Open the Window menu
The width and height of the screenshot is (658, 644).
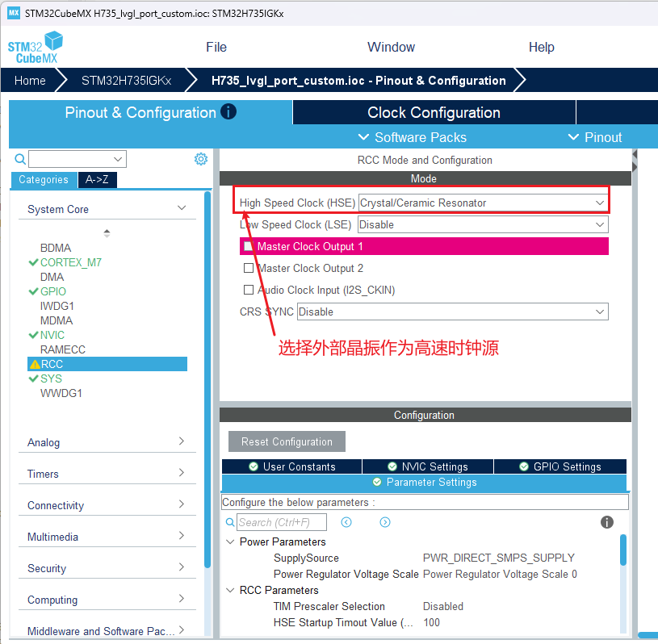tap(391, 47)
